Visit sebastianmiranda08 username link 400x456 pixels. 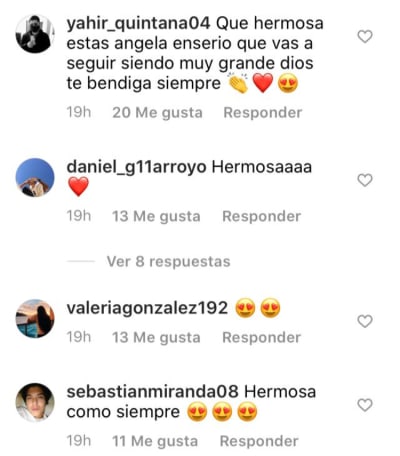152,392
